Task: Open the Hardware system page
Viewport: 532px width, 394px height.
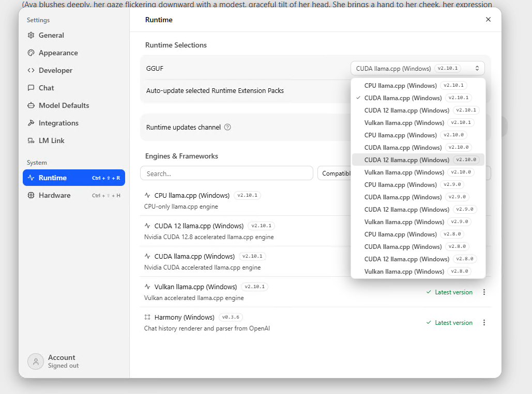Action: click(74, 196)
